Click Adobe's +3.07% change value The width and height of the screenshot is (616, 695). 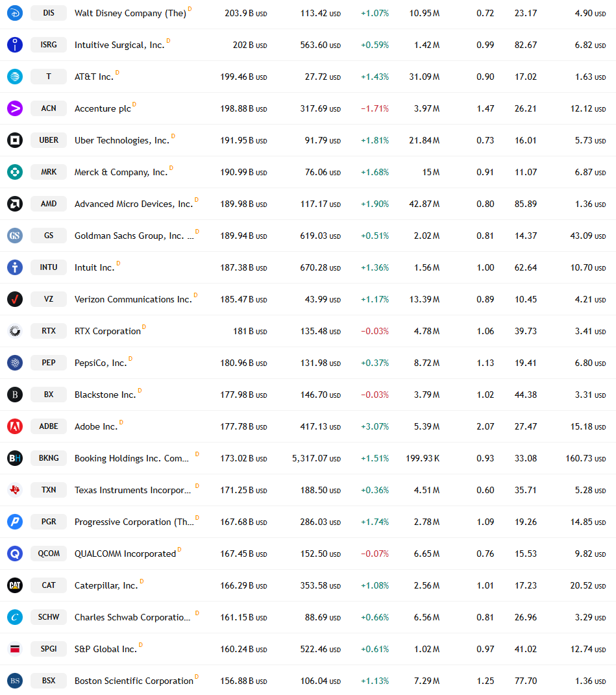point(375,426)
